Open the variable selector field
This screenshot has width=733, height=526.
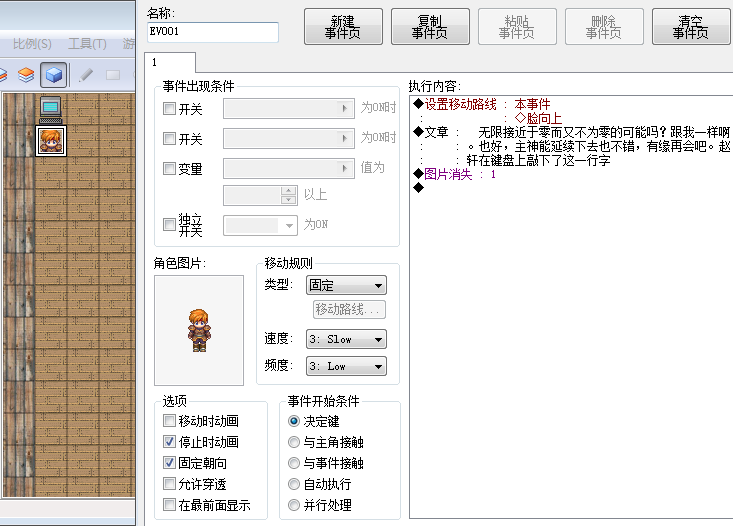289,168
